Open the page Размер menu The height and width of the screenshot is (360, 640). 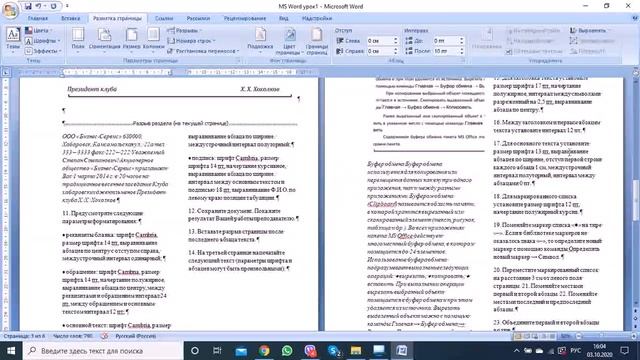tap(131, 39)
